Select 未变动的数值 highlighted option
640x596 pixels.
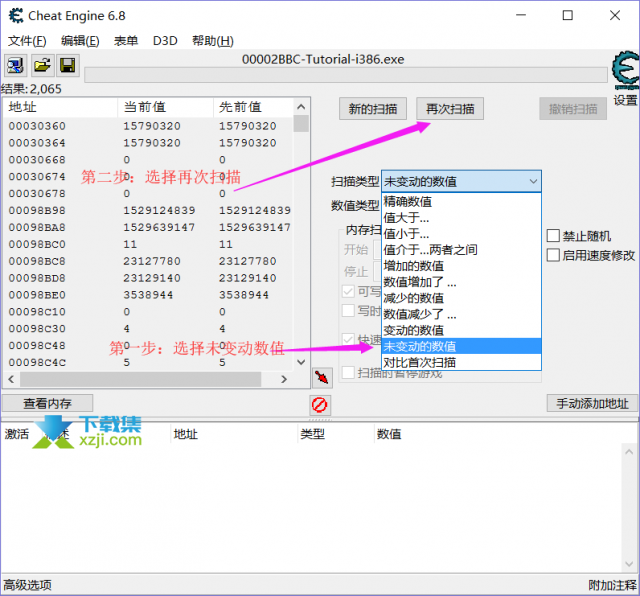[461, 346]
